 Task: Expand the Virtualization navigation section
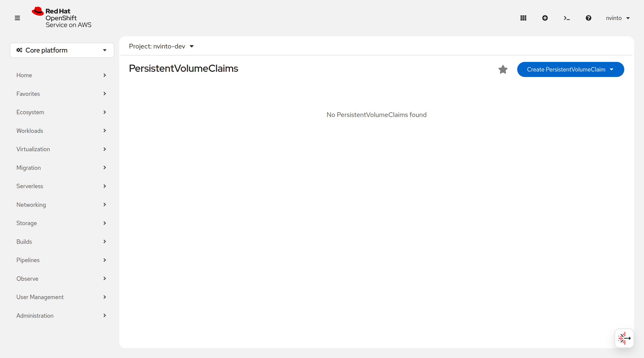(x=62, y=149)
